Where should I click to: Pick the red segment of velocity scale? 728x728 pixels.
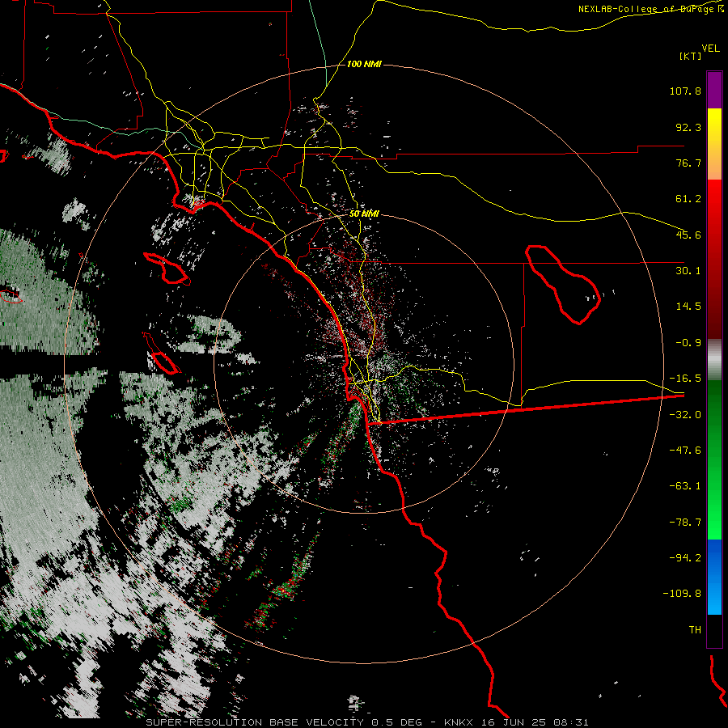click(714, 259)
